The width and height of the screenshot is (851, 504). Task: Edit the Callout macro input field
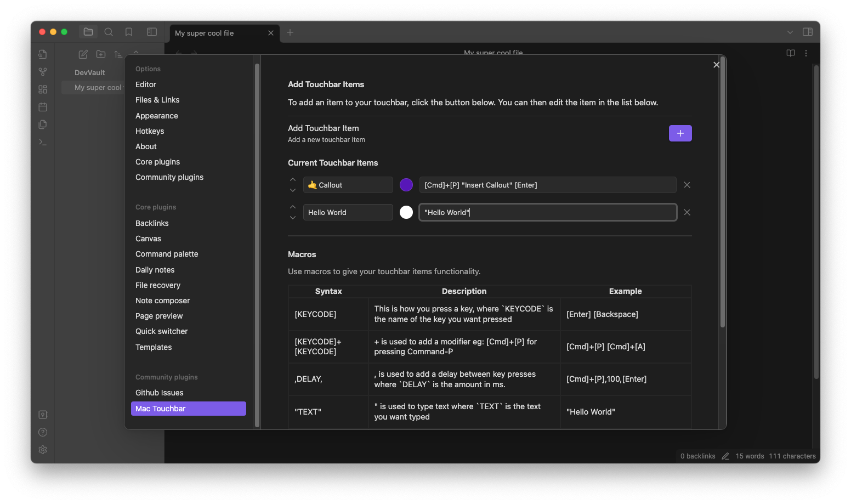(547, 185)
